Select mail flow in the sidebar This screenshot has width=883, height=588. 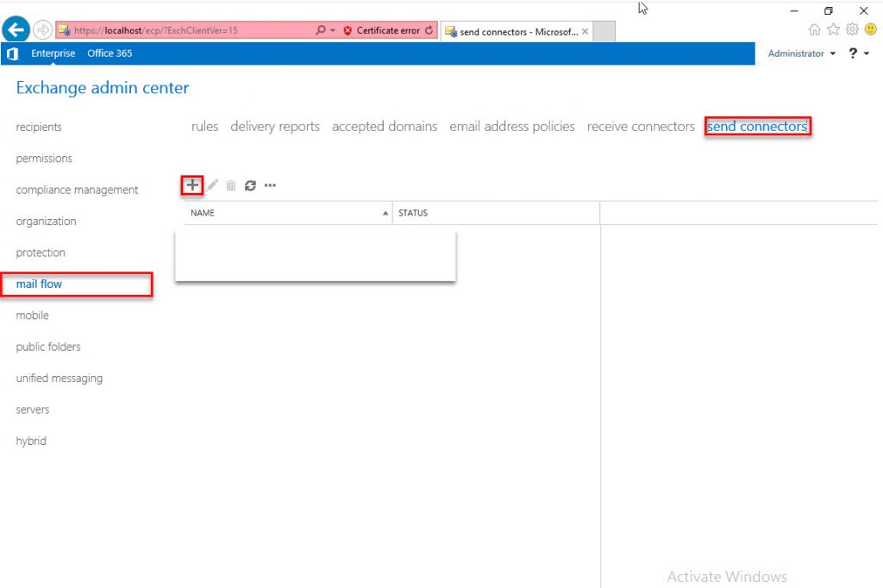pyautogui.click(x=39, y=285)
